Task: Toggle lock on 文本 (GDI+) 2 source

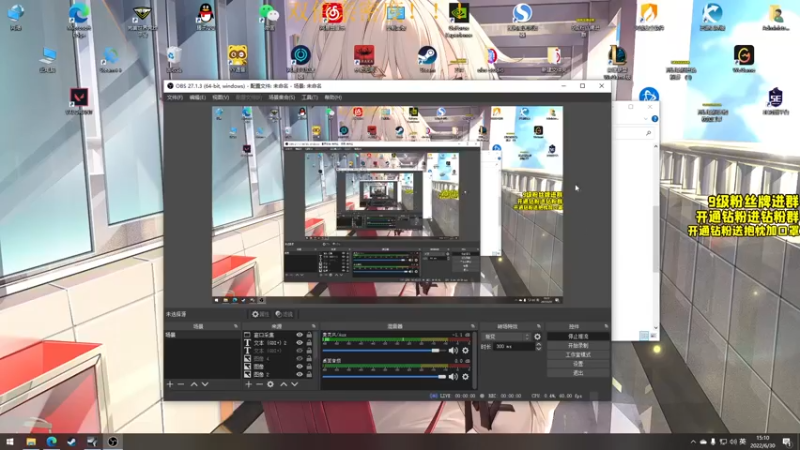Action: point(309,343)
